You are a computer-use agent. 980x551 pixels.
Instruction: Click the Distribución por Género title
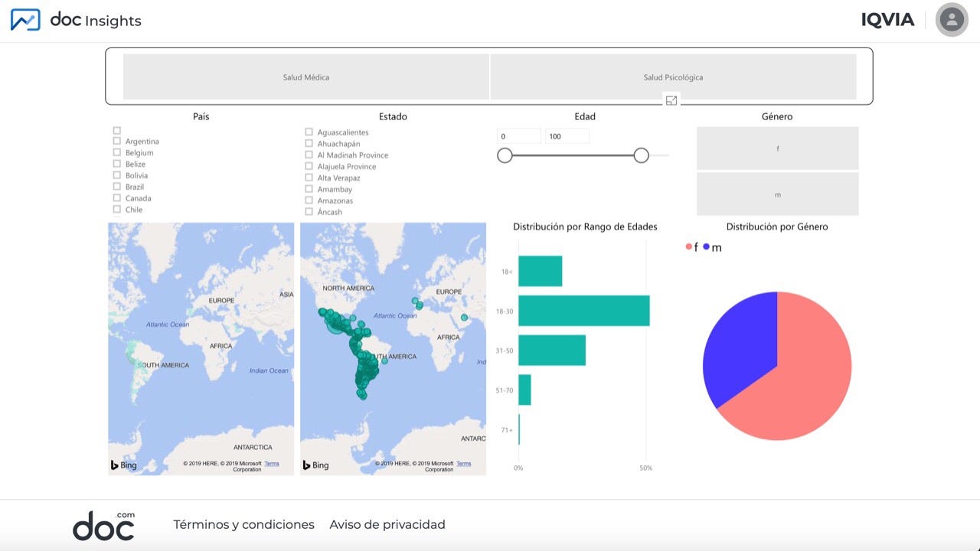(777, 227)
